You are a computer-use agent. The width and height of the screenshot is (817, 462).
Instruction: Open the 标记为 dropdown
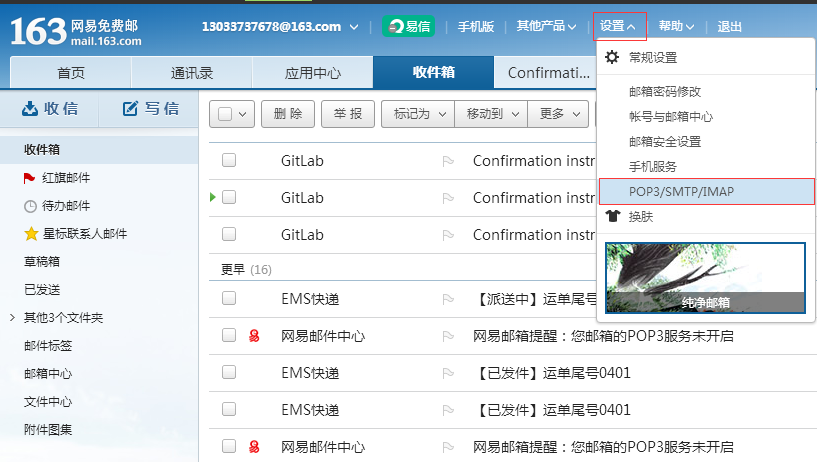(x=418, y=114)
